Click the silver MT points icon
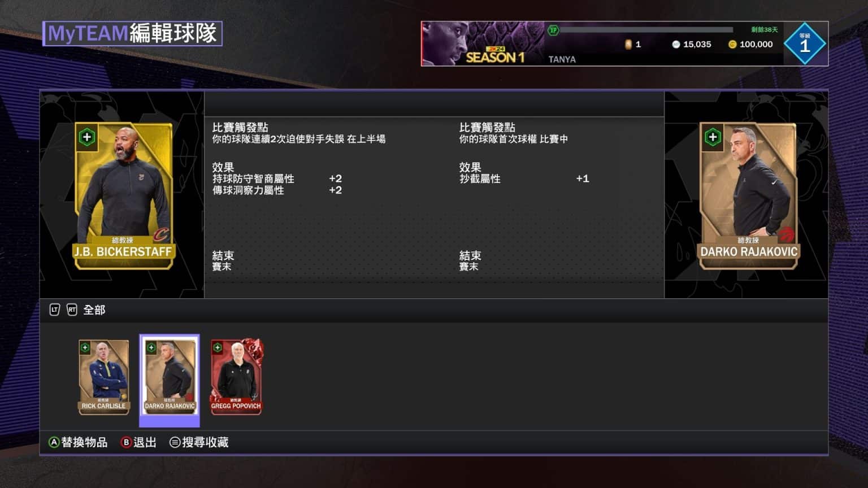Image resolution: width=868 pixels, height=488 pixels. 676,44
